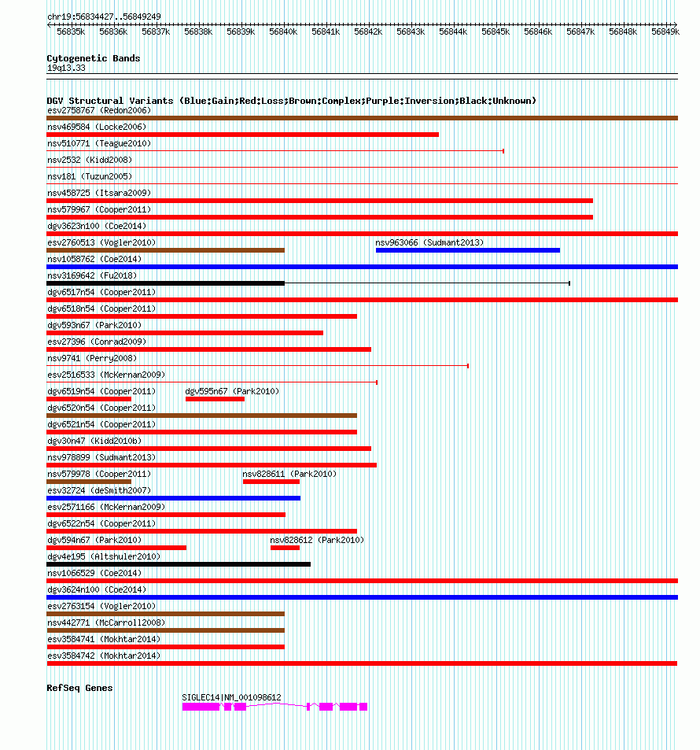Click dgv595n67 (Park2010) label
700x750 pixels.
(x=232, y=391)
